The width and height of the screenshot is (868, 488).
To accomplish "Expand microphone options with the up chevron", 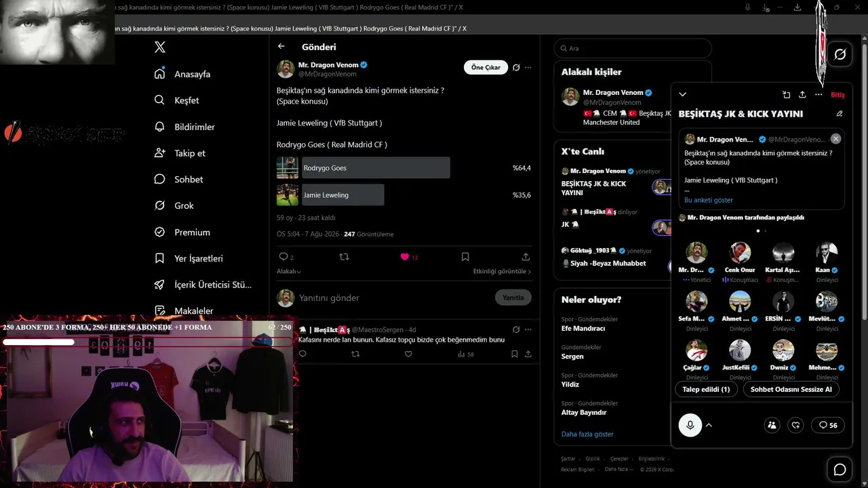I will [709, 425].
